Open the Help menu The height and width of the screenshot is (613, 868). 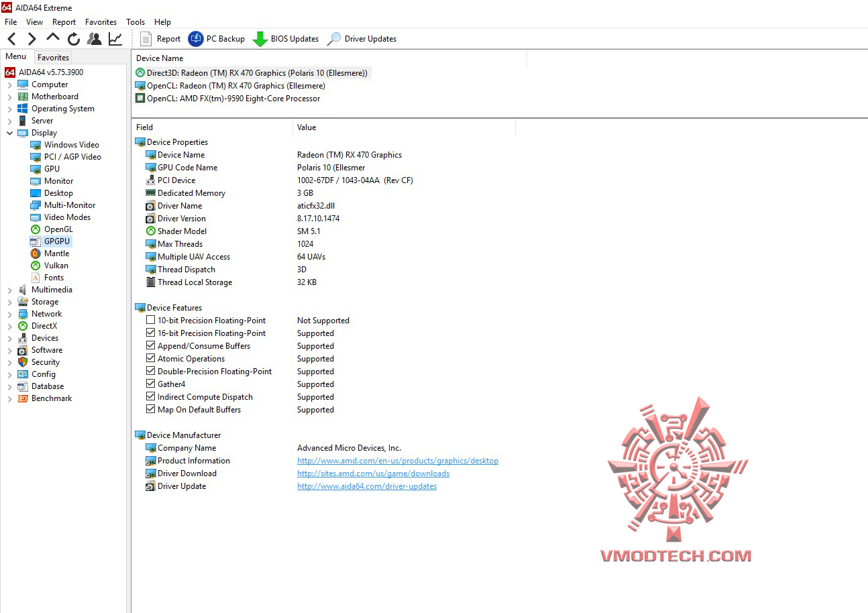[162, 22]
